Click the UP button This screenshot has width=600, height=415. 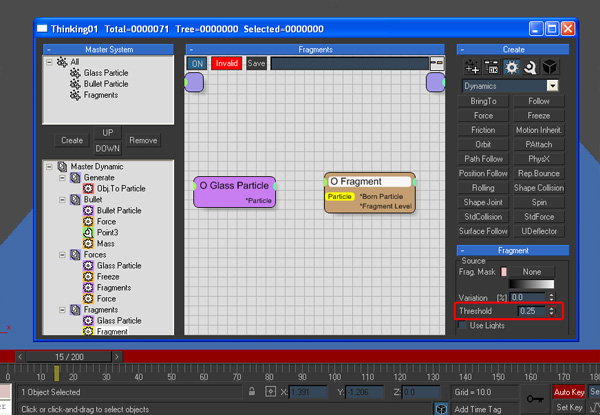point(108,133)
